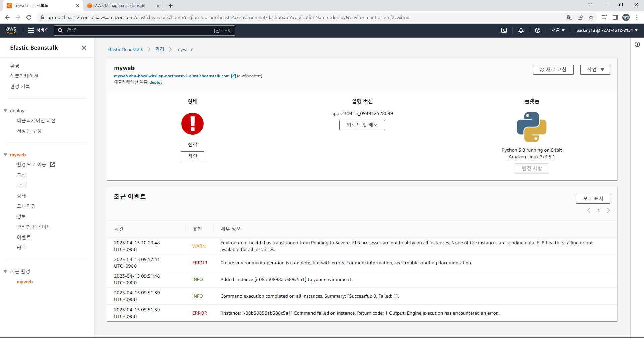644x338 pixels.
Task: Open the 작업 actions dropdown
Action: [595, 70]
